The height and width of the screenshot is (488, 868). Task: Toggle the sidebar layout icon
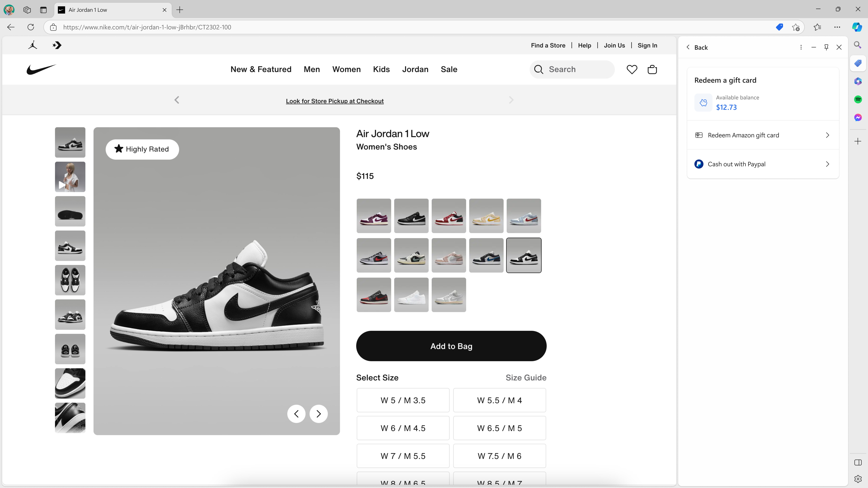click(x=858, y=462)
